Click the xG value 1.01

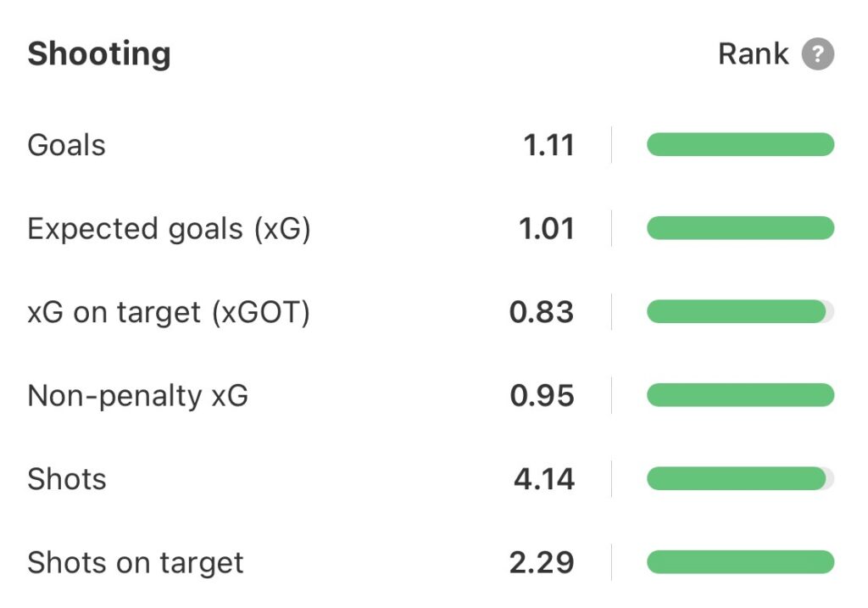pos(547,229)
